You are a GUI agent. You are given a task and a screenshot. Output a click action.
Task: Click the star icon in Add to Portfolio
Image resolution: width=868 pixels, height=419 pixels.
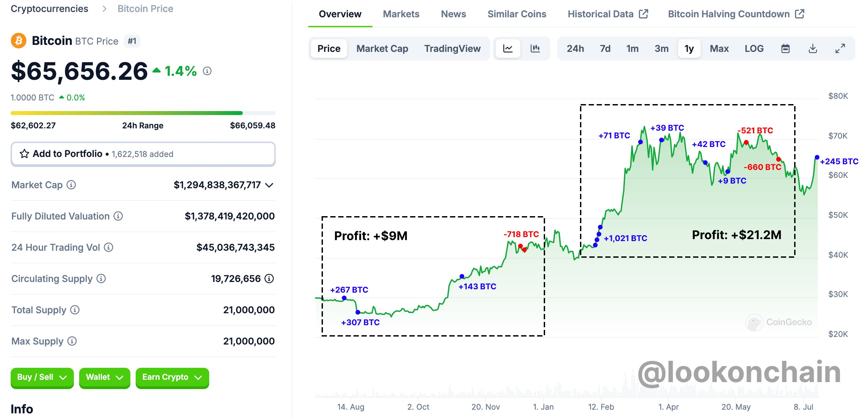click(24, 154)
